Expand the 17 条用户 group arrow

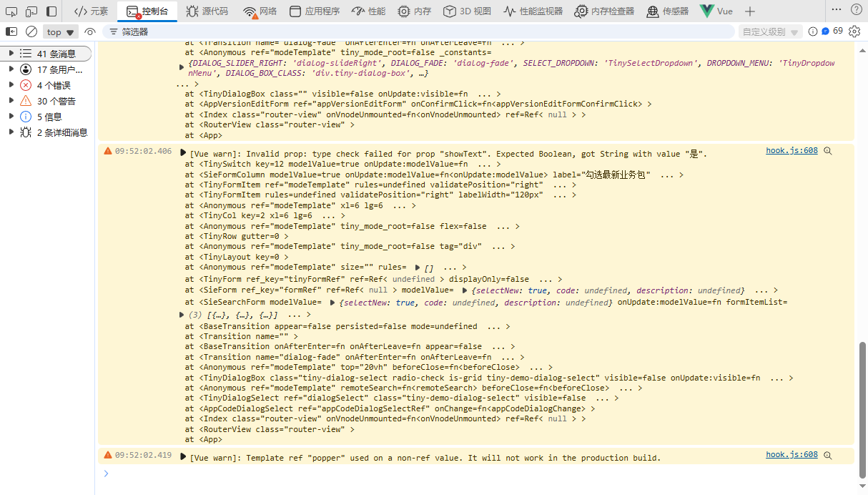[x=11, y=69]
